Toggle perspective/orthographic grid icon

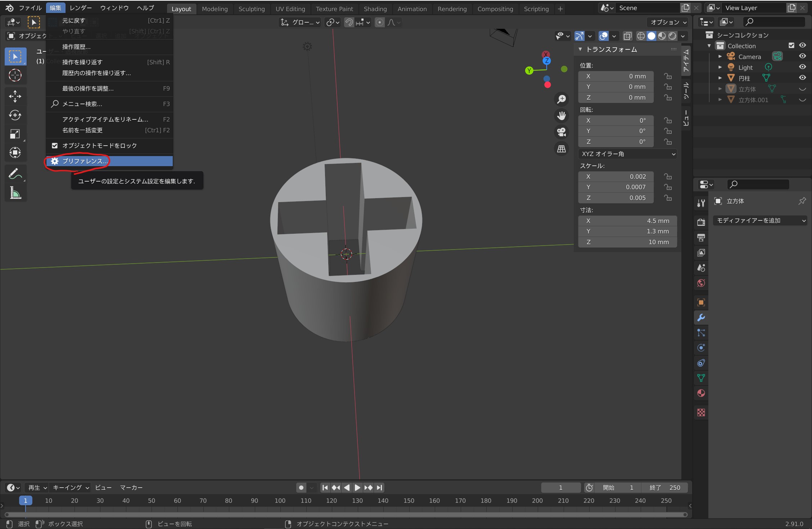tap(561, 149)
